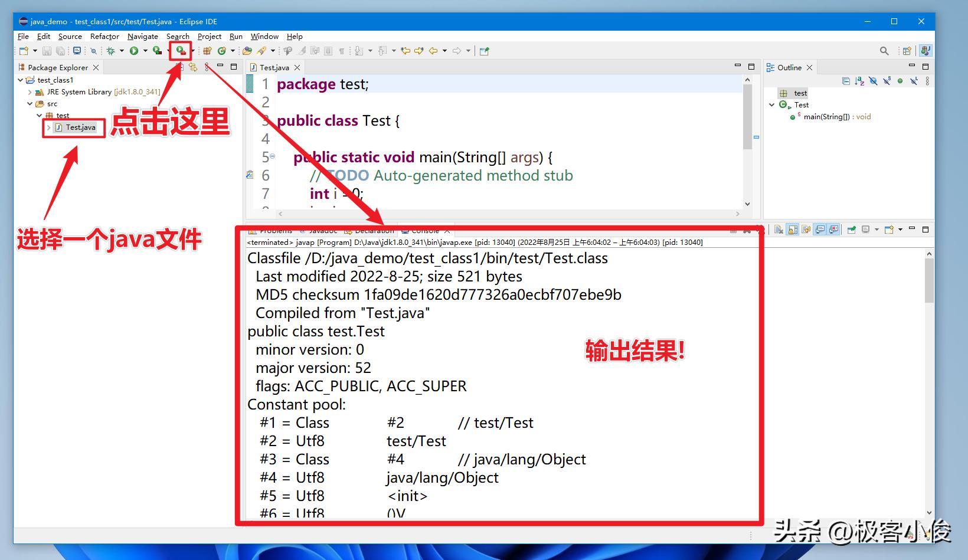
Task: Switch to the Problems tab
Action: click(x=277, y=230)
